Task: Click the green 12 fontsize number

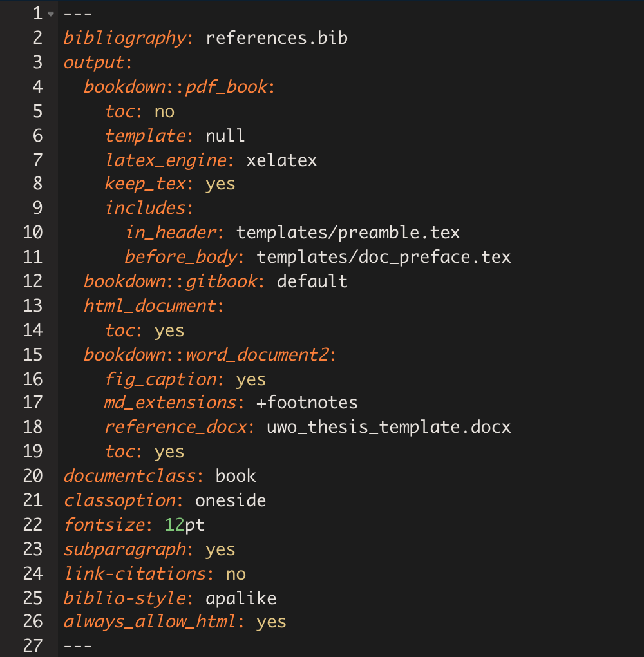Action: (x=175, y=525)
